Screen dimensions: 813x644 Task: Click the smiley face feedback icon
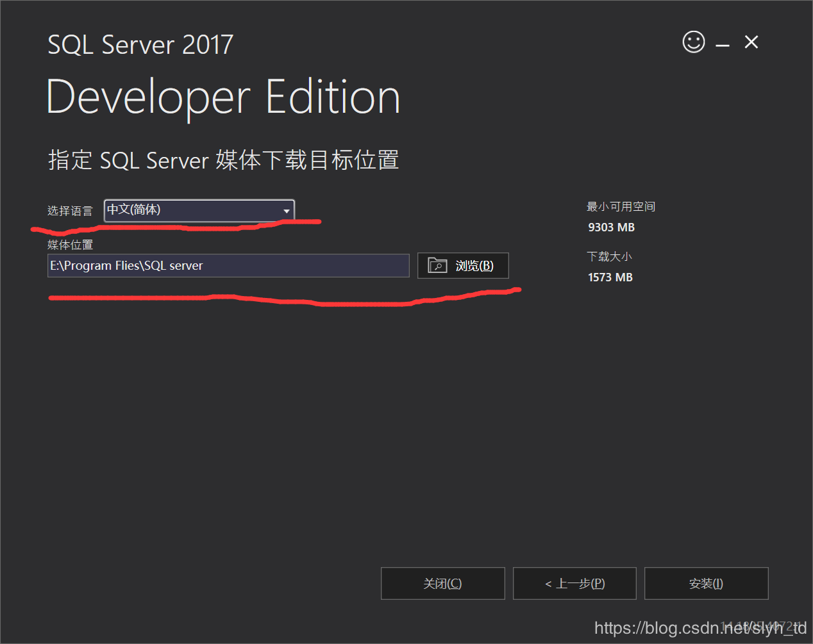(693, 42)
